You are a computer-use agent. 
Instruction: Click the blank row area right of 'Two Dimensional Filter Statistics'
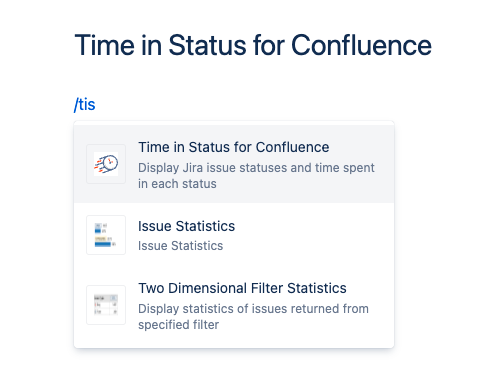tap(370, 288)
